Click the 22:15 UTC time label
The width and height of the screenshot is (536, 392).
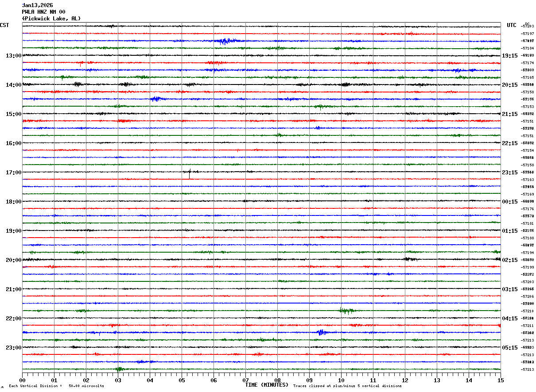[509, 143]
